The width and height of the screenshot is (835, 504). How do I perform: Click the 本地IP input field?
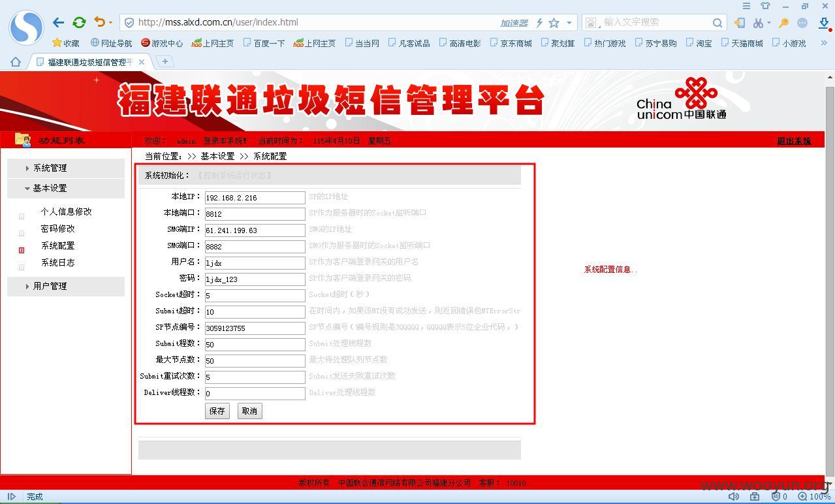pos(255,197)
